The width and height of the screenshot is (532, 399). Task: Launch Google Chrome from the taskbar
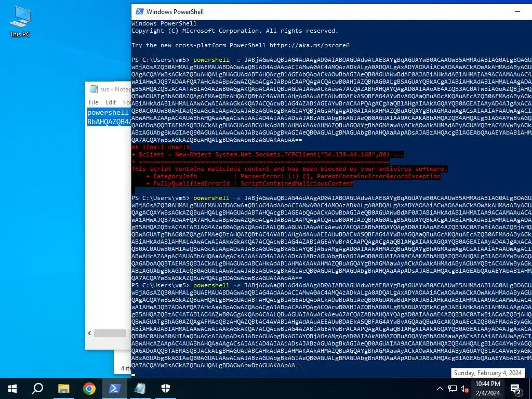(89, 389)
